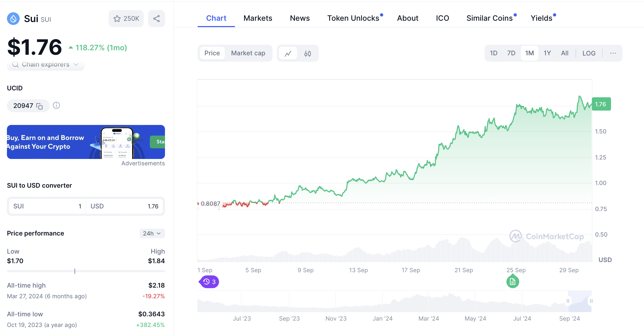Copy the UCID 20947 with copy icon
Viewport: 644px width, 336px height.
coord(39,106)
